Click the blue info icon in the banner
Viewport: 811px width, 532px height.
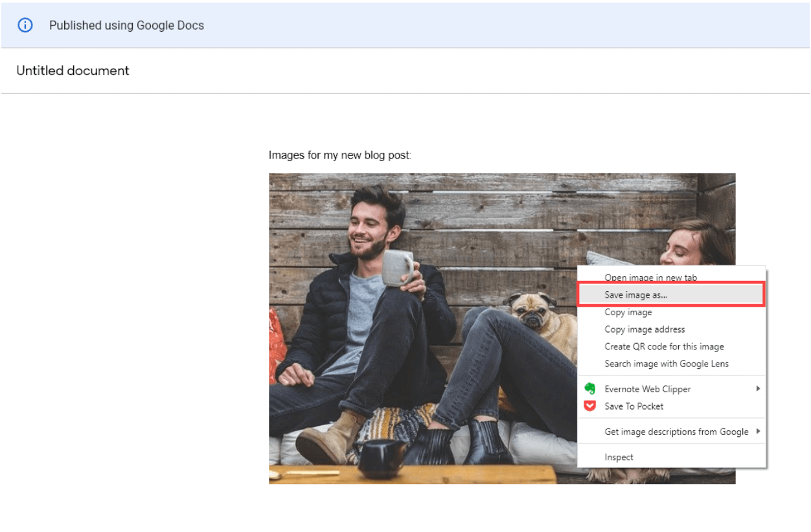pyautogui.click(x=25, y=25)
